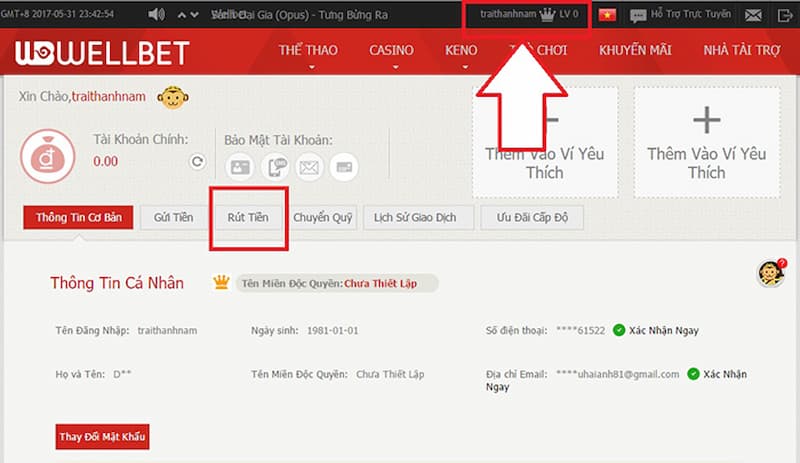
Task: Click the traithanhnam username in top bar
Action: coord(509,15)
